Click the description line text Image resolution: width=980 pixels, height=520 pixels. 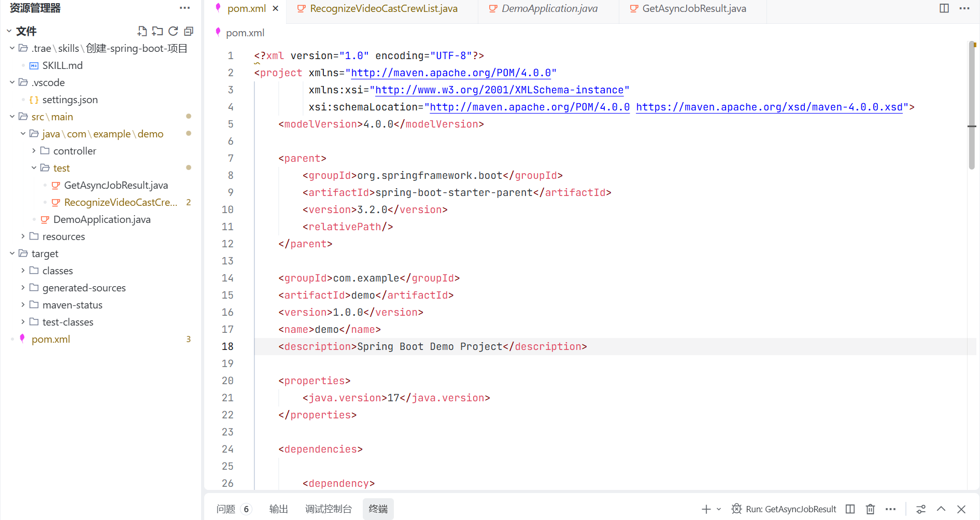(432, 346)
